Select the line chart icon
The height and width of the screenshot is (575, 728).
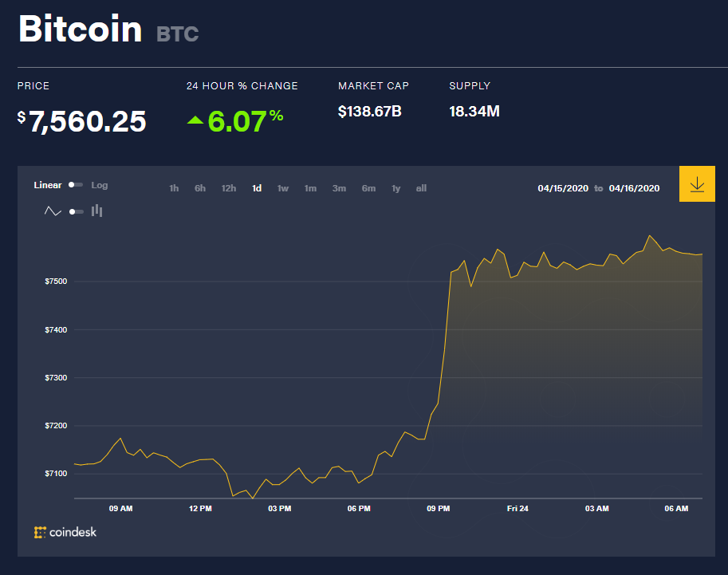53,211
